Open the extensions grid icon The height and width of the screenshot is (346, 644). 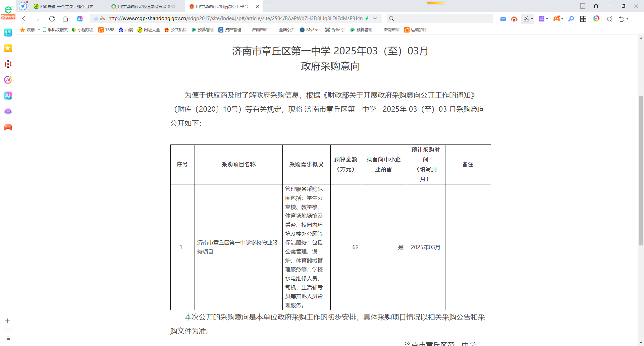583,19
